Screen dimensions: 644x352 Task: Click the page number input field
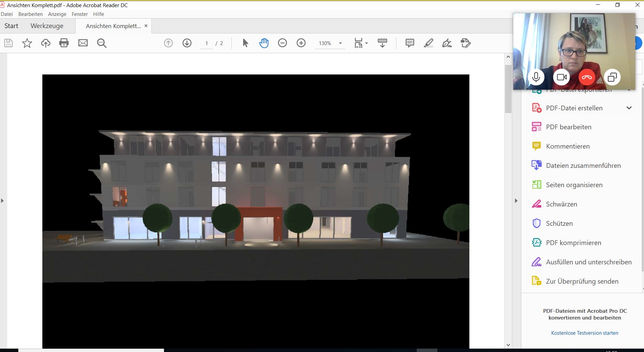(x=207, y=43)
